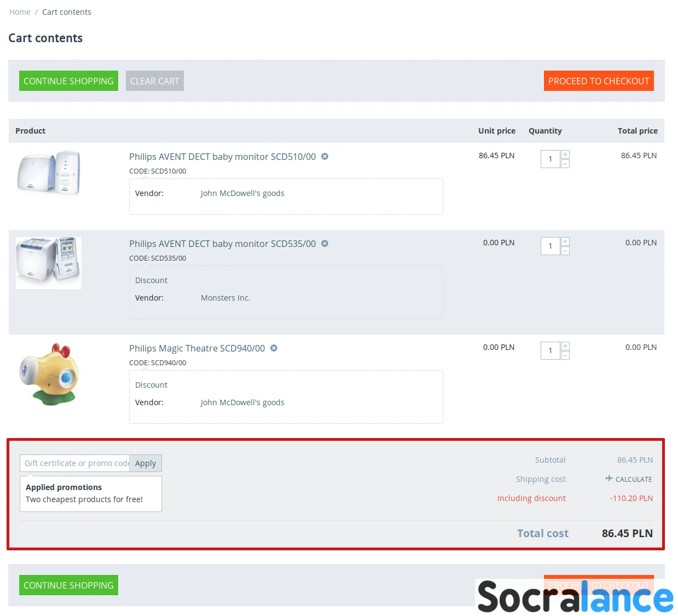Click the 'Cart contents' breadcrumb text

67,12
